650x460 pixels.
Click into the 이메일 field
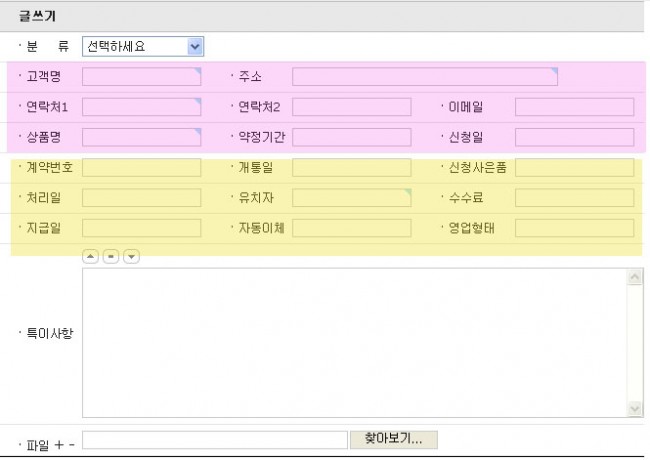[x=574, y=107]
